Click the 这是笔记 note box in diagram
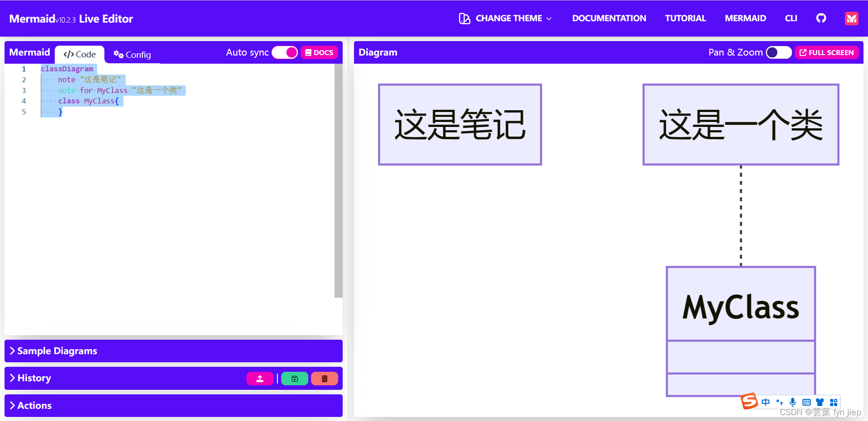 click(x=460, y=125)
